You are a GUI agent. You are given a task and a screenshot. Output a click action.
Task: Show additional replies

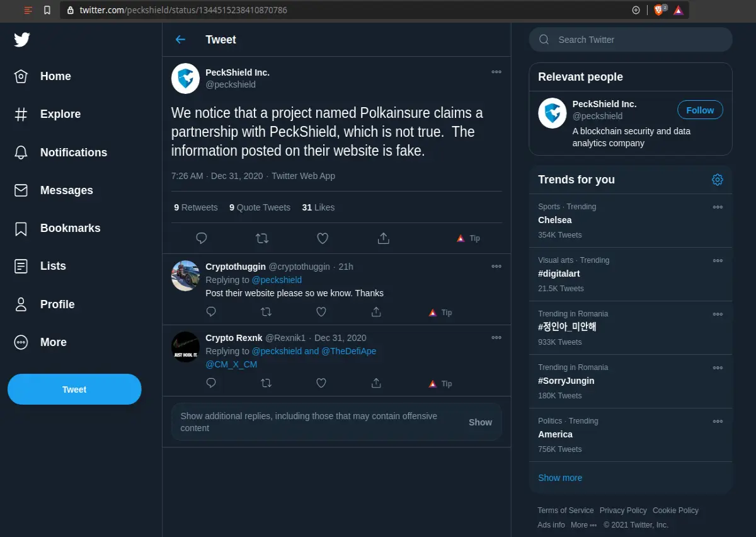click(480, 422)
